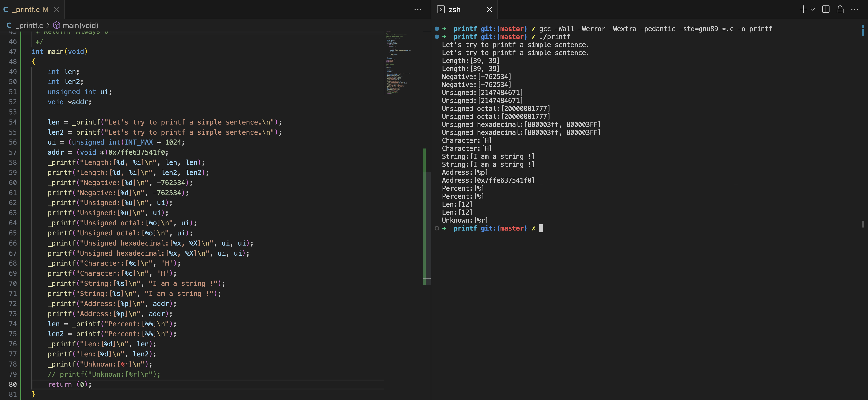Open editor more actions ellipsis
The width and height of the screenshot is (868, 400).
pyautogui.click(x=418, y=10)
